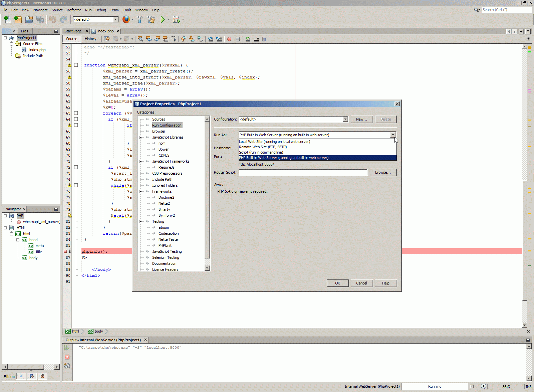Click the Help button in the dialog
The image size is (534, 392).
click(386, 283)
